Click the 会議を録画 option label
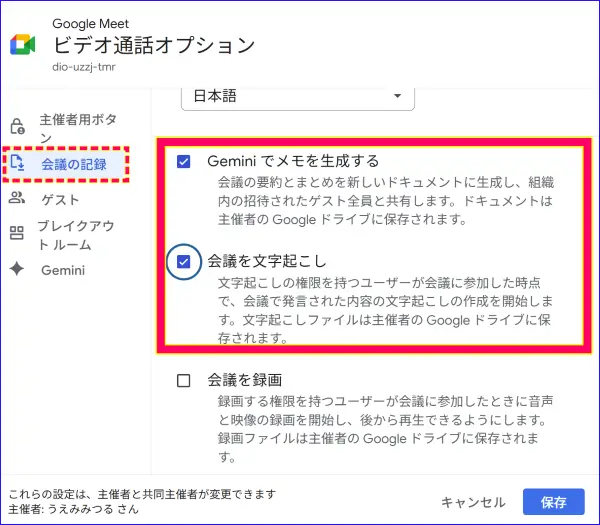 245,380
